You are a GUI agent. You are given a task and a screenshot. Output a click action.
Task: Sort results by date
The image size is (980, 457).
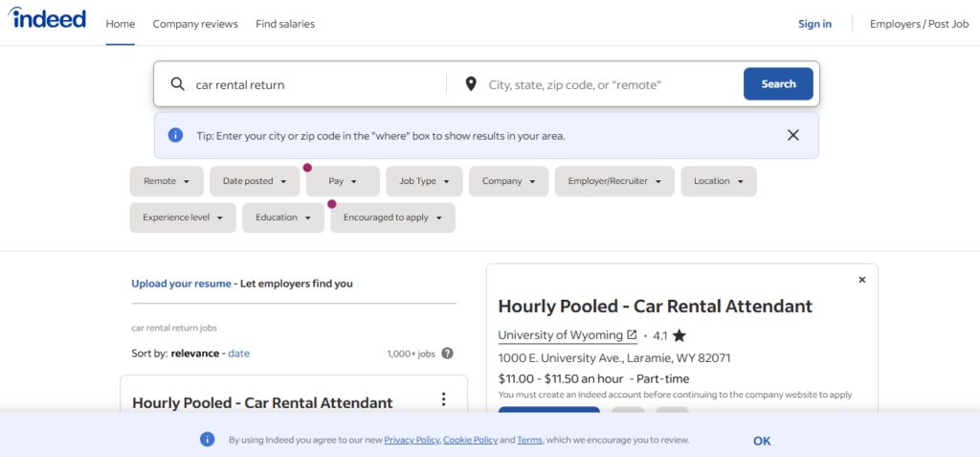238,354
